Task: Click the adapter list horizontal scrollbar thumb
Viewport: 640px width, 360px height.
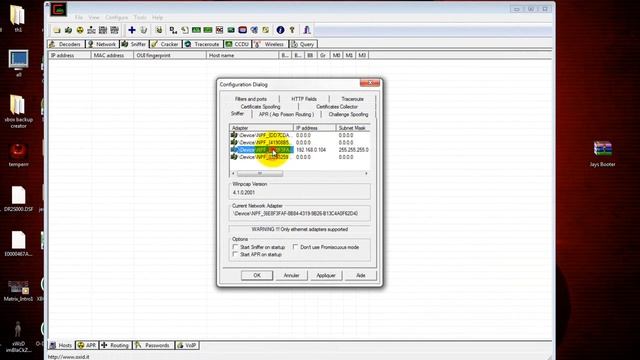Action: coord(260,173)
